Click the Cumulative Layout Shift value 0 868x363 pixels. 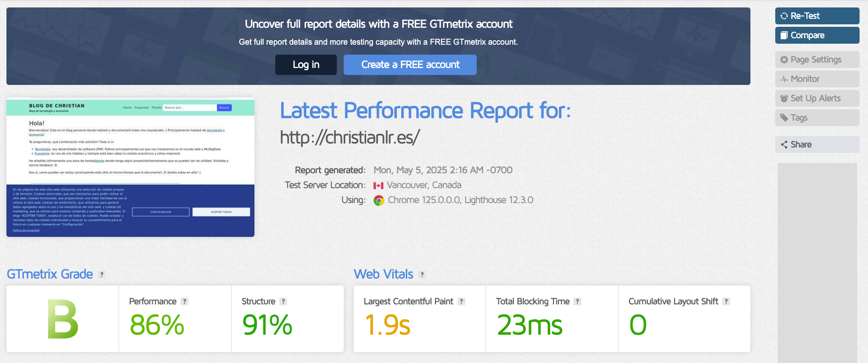tap(638, 325)
